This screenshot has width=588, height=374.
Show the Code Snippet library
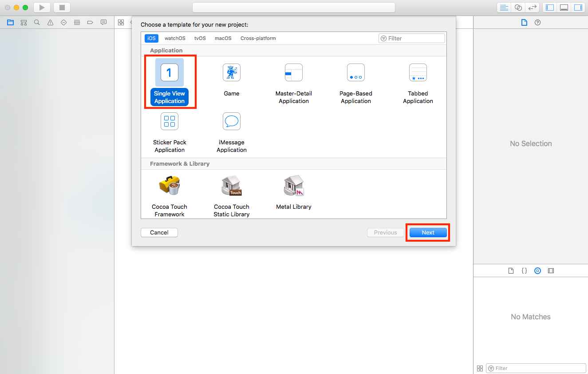tap(524, 271)
